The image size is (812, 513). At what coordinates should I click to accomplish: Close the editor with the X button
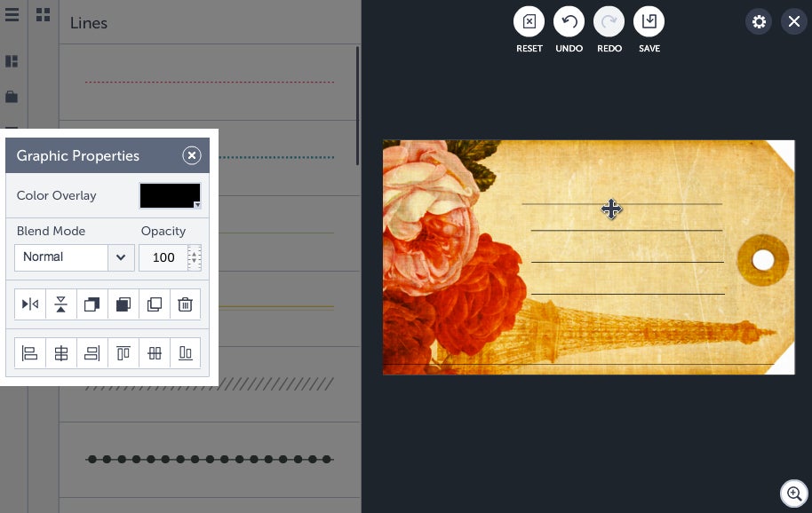tap(794, 21)
